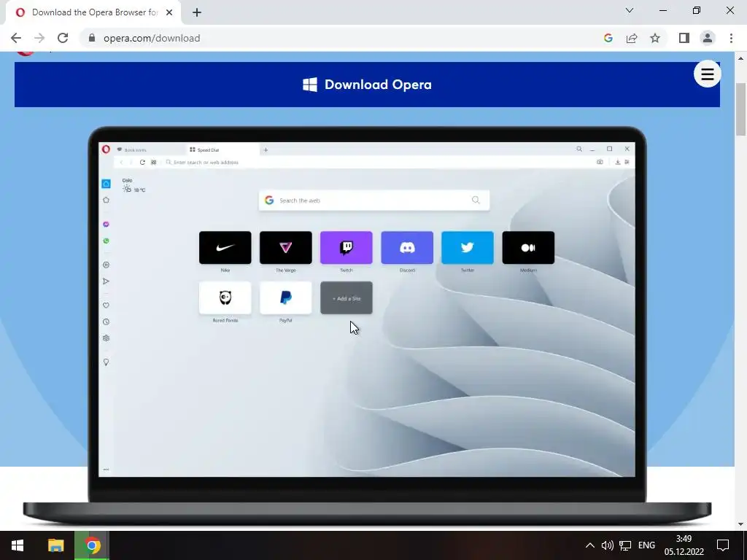Viewport: 747px width, 560px height.
Task: Select the Download the Opera Browser tab
Action: (93, 12)
